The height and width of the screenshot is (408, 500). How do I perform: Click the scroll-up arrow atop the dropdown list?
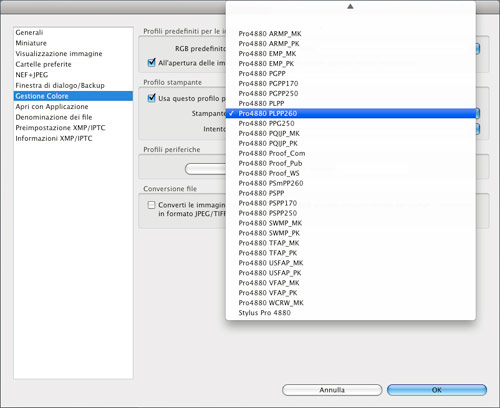pos(350,6)
